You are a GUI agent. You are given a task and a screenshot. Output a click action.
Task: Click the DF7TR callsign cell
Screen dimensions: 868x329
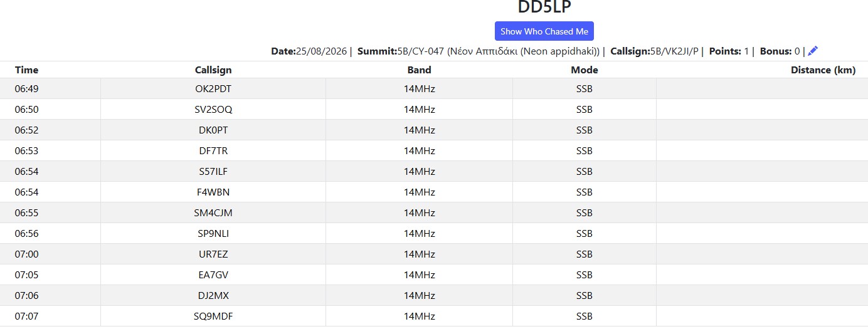click(213, 151)
